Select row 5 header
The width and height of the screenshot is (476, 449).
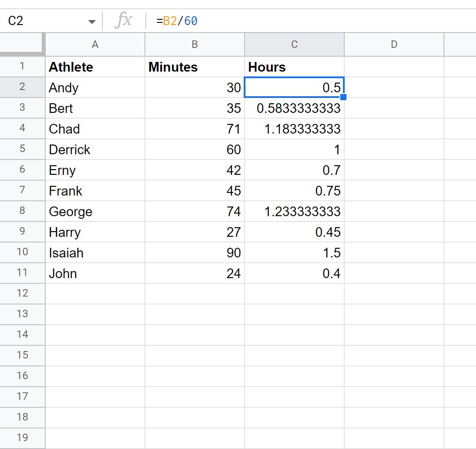[x=22, y=149]
